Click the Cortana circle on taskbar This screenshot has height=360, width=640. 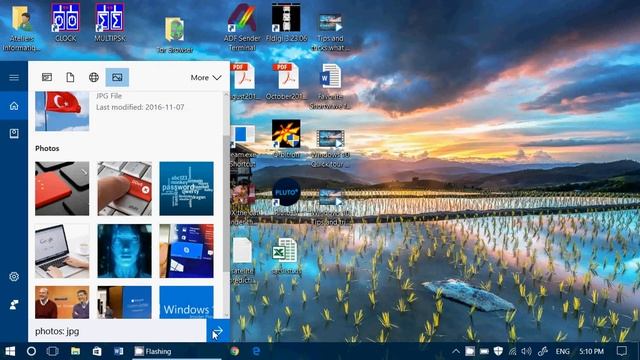pyautogui.click(x=31, y=351)
